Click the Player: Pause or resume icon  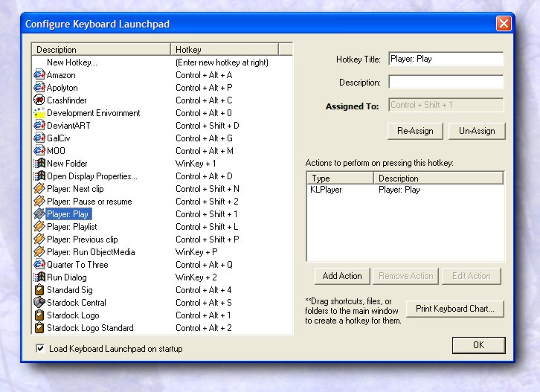(x=39, y=201)
